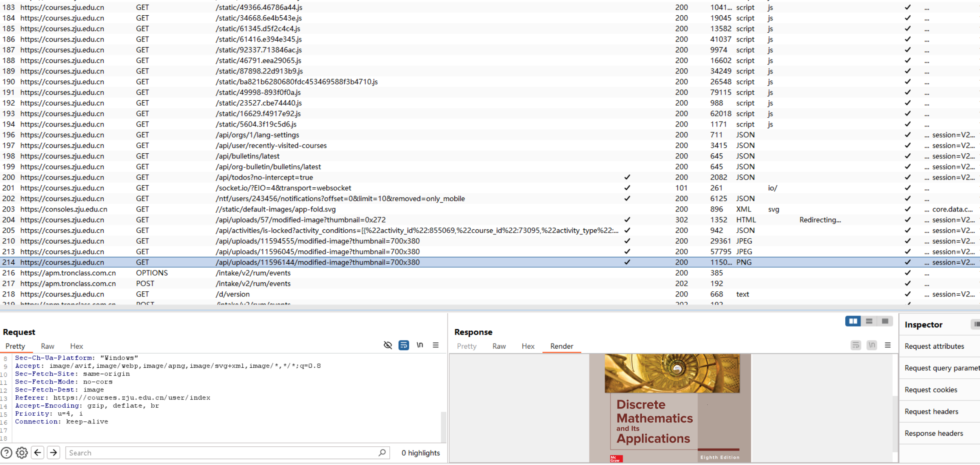This screenshot has width=980, height=465.
Task: Toggle \n non-printable characters in Request
Action: [x=420, y=345]
